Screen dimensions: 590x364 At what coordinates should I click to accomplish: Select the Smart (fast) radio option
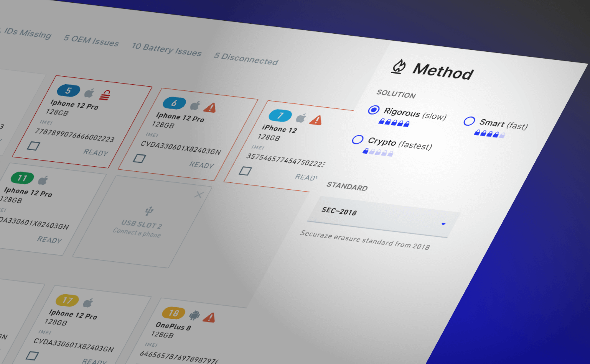pos(469,121)
